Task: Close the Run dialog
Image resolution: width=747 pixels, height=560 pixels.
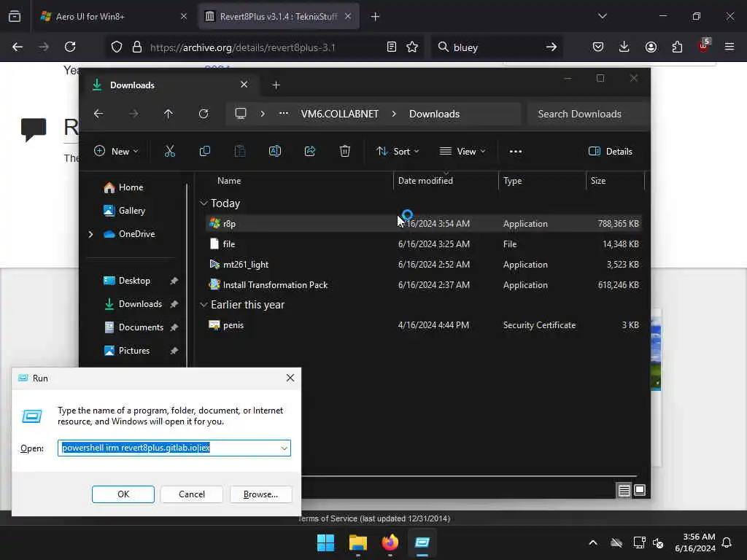Action: point(290,378)
